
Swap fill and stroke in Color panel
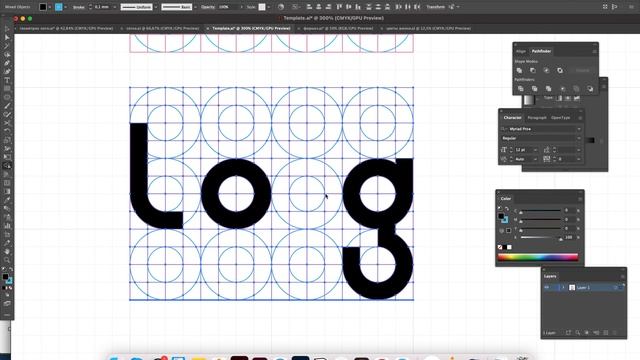coord(507,209)
